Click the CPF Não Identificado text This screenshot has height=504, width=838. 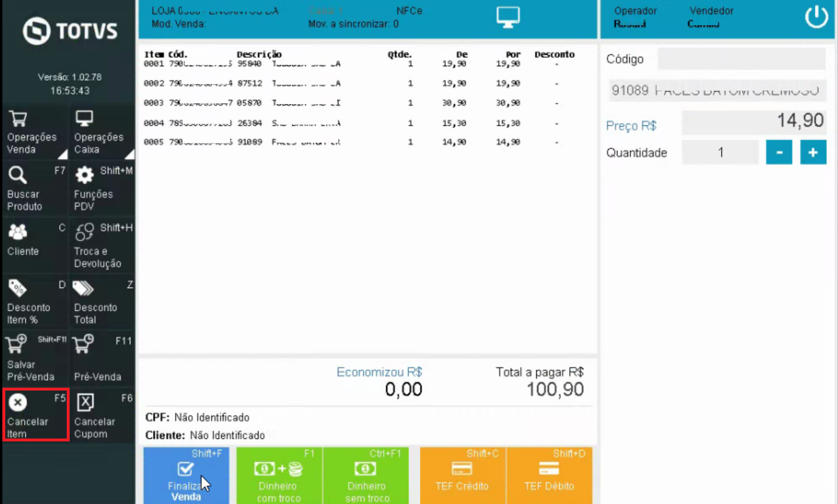[x=197, y=417]
